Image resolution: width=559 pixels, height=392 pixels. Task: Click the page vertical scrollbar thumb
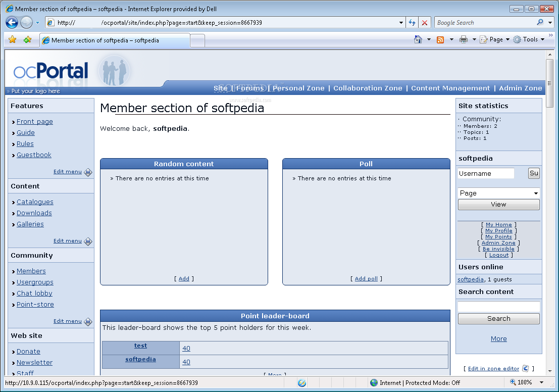(549, 83)
